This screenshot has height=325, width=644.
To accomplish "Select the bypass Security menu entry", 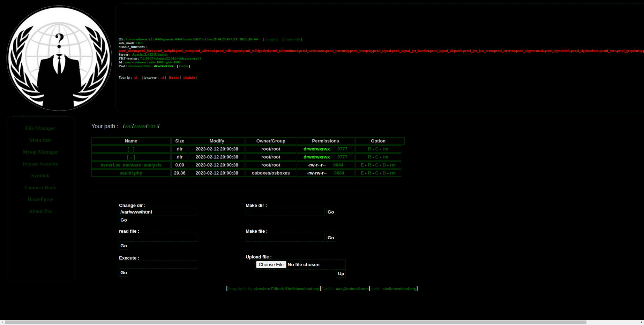I will (40, 164).
